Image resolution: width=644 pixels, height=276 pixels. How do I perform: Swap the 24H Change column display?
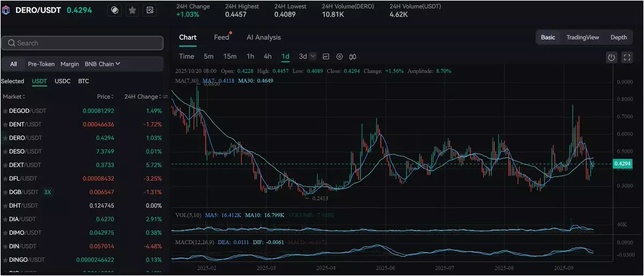click(x=166, y=96)
